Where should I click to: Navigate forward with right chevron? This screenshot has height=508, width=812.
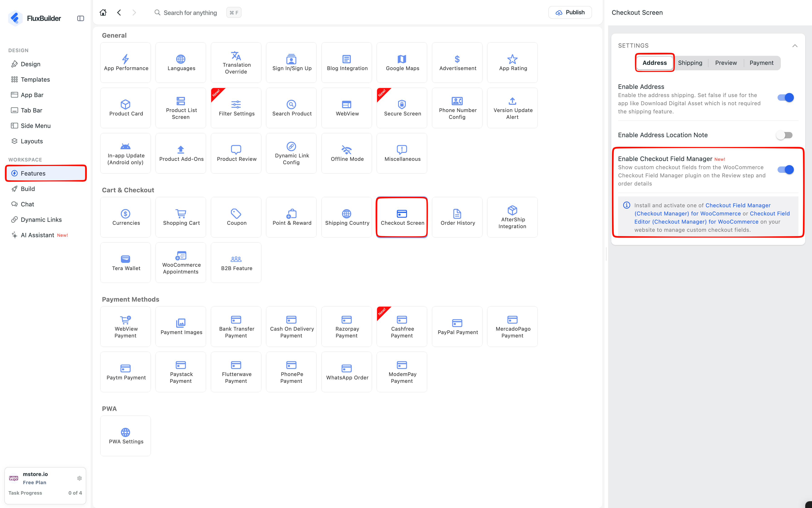[x=134, y=12]
